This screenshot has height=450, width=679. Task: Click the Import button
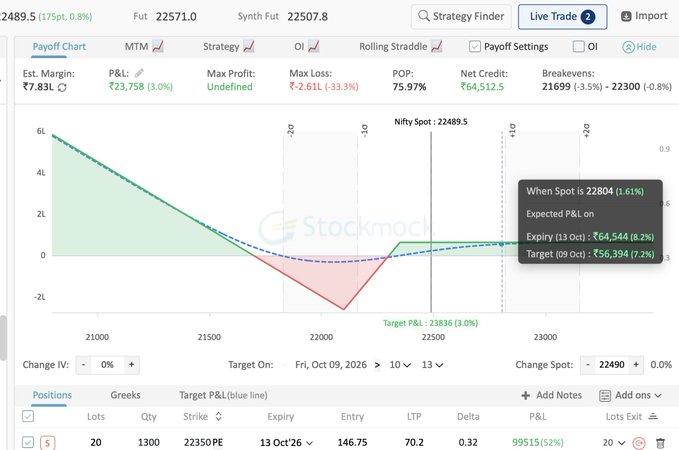tap(644, 16)
